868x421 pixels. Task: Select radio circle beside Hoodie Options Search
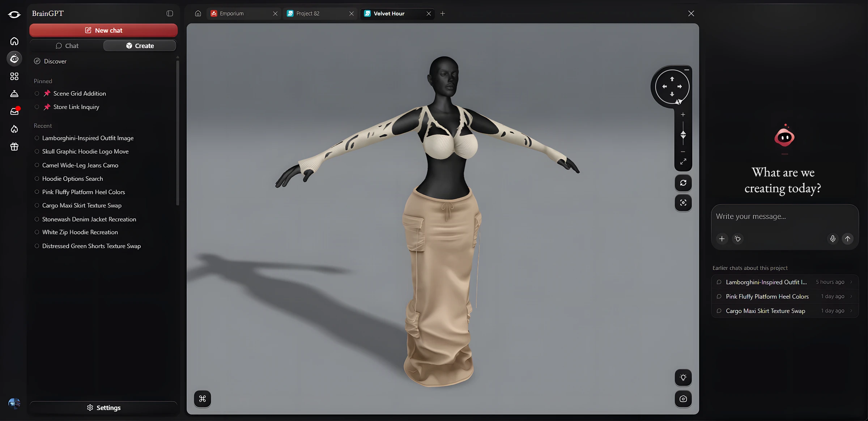tap(37, 179)
